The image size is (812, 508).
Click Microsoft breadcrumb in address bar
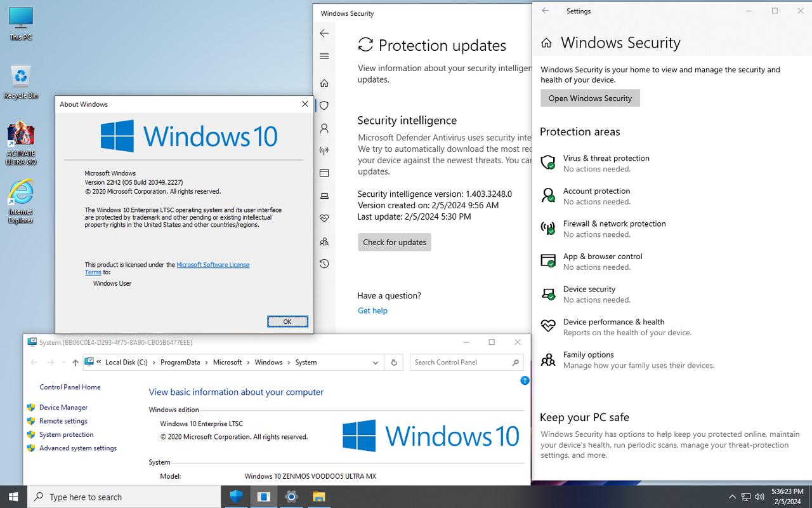tap(228, 363)
